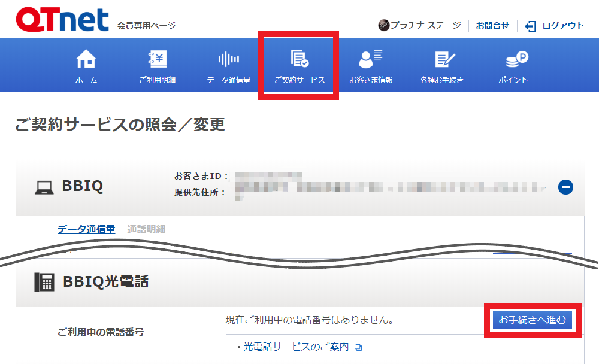
Task: Click the BBIQ光電話 section title
Action: (106, 281)
